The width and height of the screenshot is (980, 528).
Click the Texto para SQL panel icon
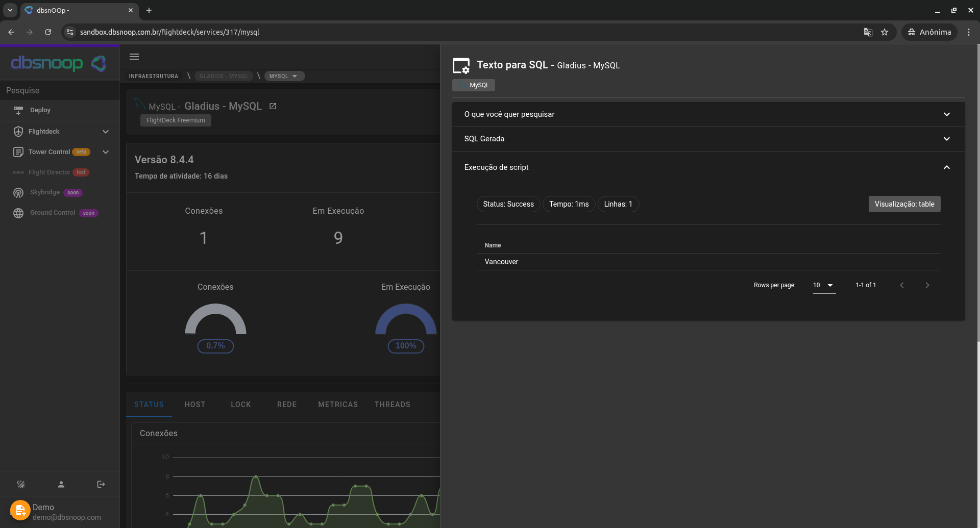point(461,66)
